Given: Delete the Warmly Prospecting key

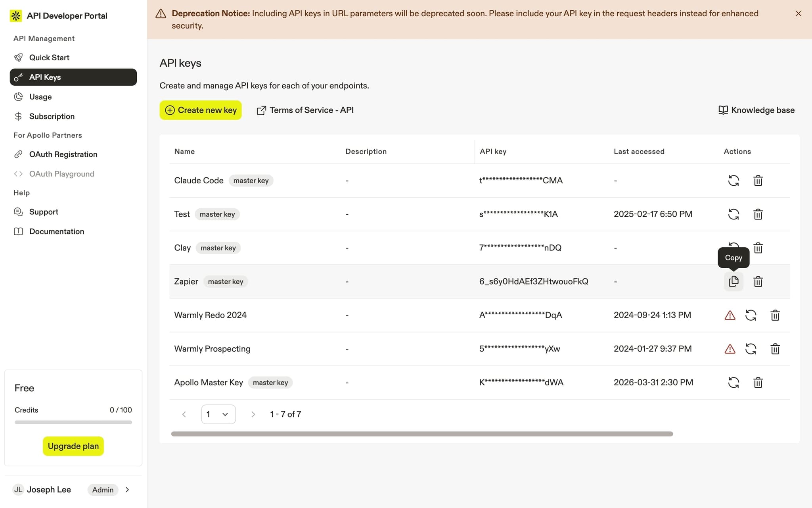Looking at the screenshot, I should tap(775, 348).
